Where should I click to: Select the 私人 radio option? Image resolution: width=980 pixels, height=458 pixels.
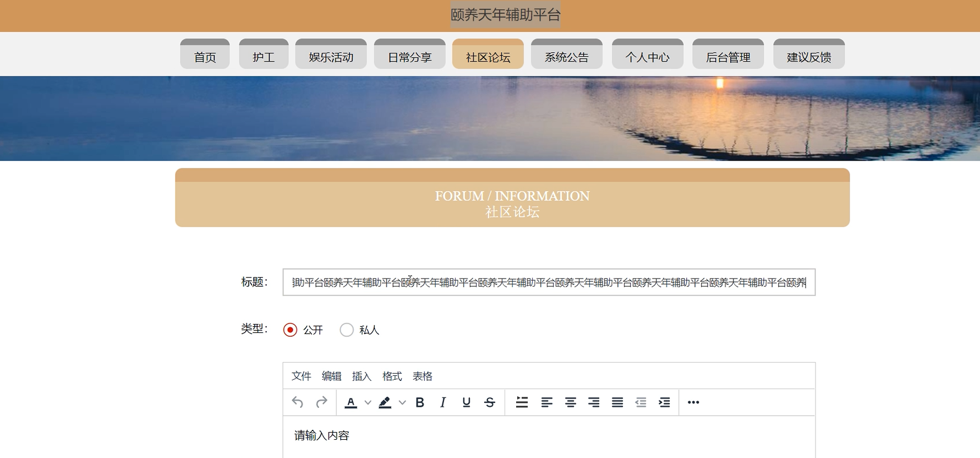coord(347,330)
